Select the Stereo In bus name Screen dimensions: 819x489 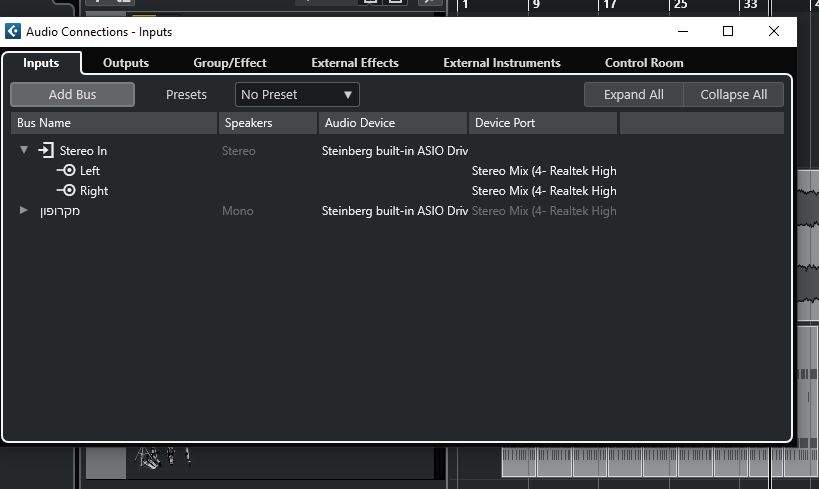click(83, 151)
